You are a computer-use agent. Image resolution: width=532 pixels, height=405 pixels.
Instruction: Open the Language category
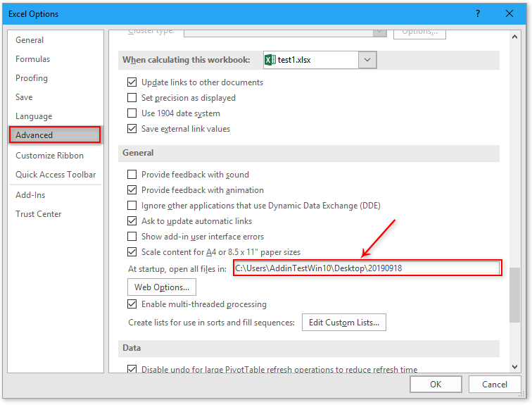coord(34,116)
